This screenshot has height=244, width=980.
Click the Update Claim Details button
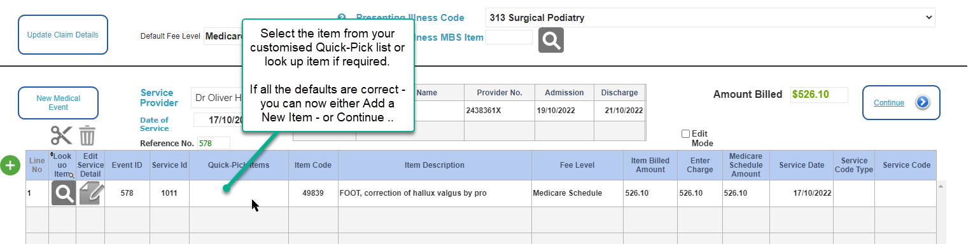[x=63, y=35]
